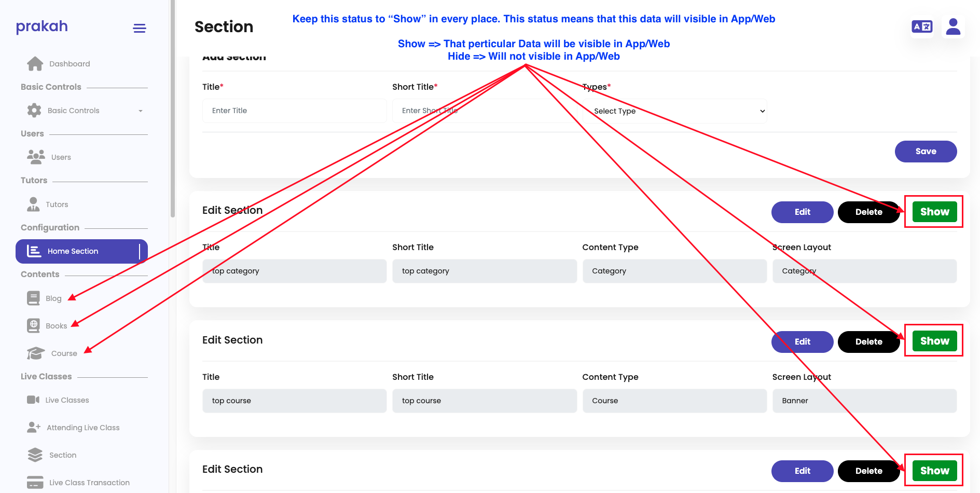Viewport: 980px width, 493px height.
Task: Delete the top course section
Action: 868,341
